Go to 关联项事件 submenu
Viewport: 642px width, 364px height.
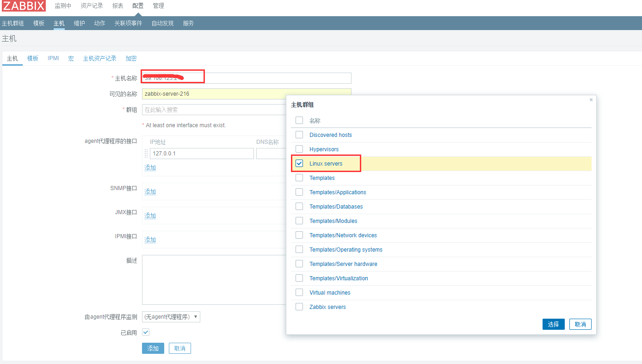tap(128, 23)
